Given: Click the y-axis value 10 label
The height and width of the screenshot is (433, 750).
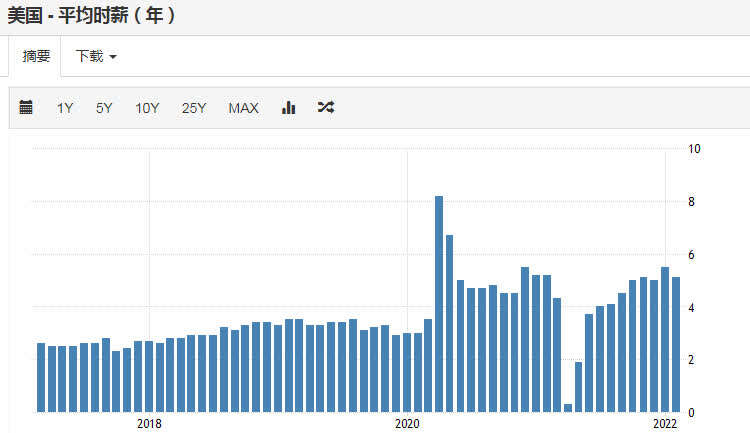Looking at the screenshot, I should coord(695,149).
